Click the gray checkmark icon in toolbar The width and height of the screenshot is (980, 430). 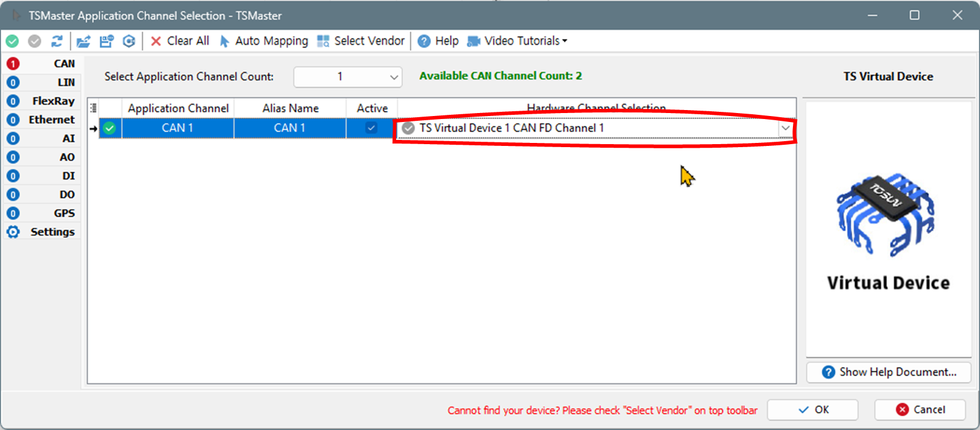[35, 41]
